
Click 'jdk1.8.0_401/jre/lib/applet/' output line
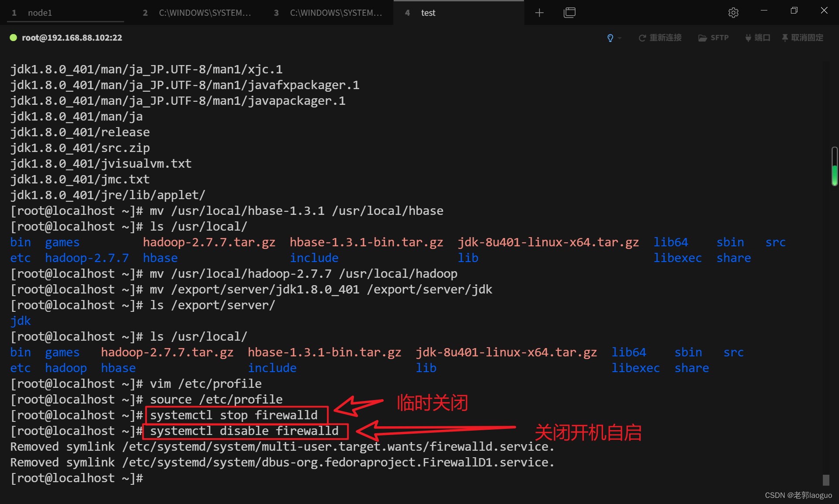coord(108,195)
